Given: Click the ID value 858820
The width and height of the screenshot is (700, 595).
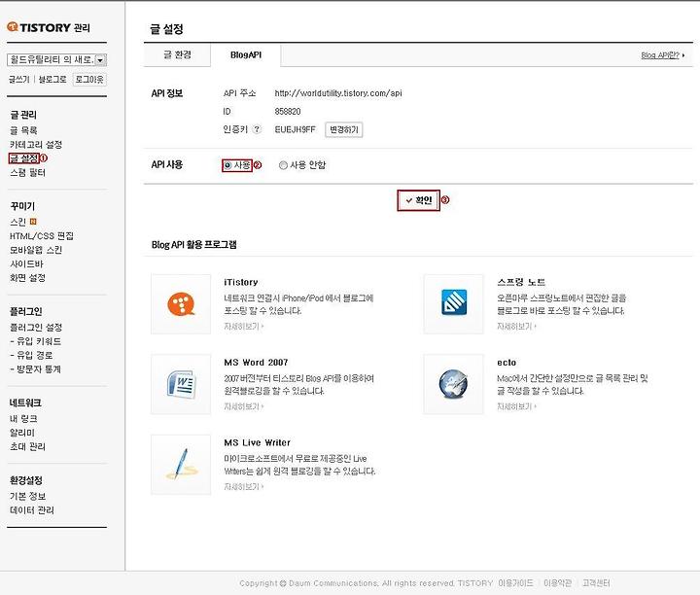Looking at the screenshot, I should click(288, 111).
